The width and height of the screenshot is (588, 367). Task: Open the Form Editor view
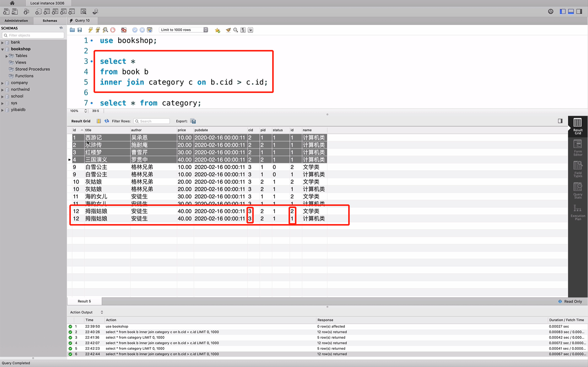point(578,148)
